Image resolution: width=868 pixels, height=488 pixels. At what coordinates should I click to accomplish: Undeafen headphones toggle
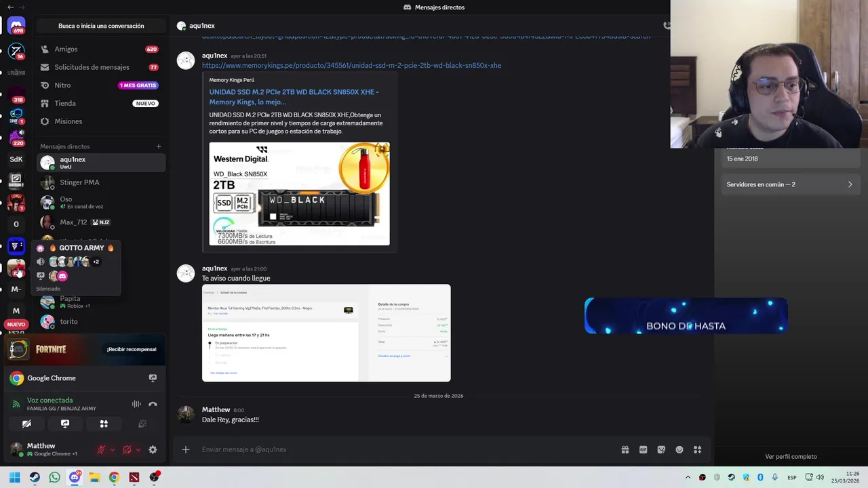point(127,449)
